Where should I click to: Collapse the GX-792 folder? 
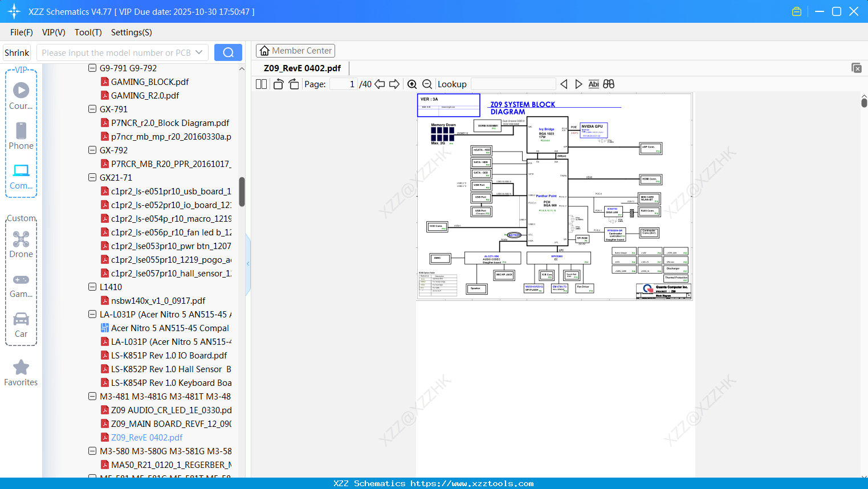[92, 150]
